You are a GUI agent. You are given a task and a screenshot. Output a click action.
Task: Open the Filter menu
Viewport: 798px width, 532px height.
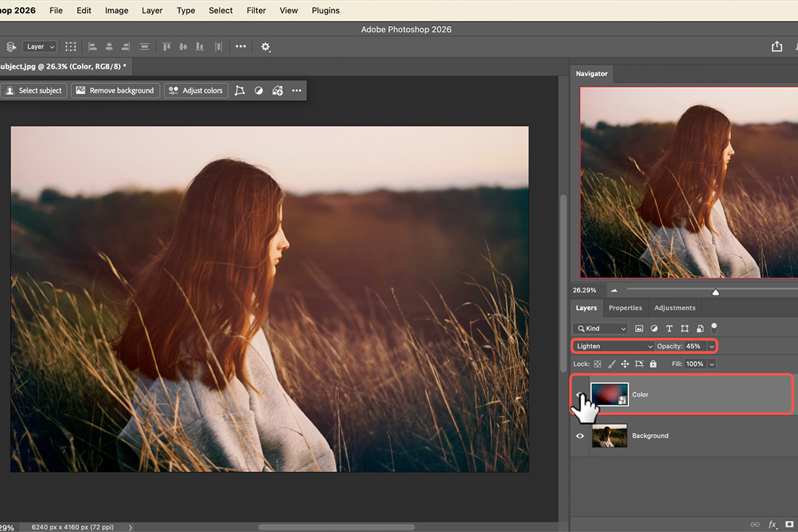tap(256, 11)
